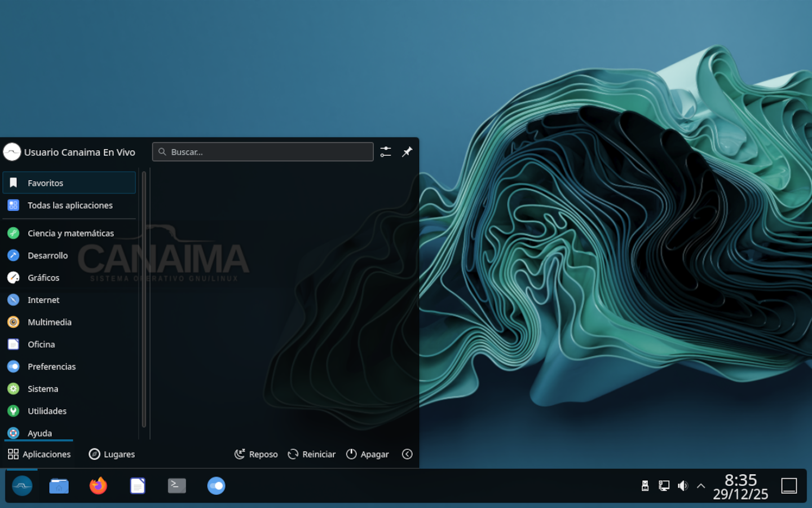Open the file manager in taskbar
Image resolution: width=812 pixels, height=508 pixels.
click(59, 485)
